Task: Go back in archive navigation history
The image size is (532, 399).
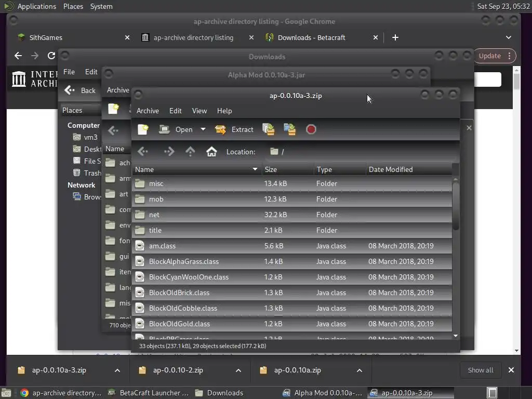Action: pos(143,151)
